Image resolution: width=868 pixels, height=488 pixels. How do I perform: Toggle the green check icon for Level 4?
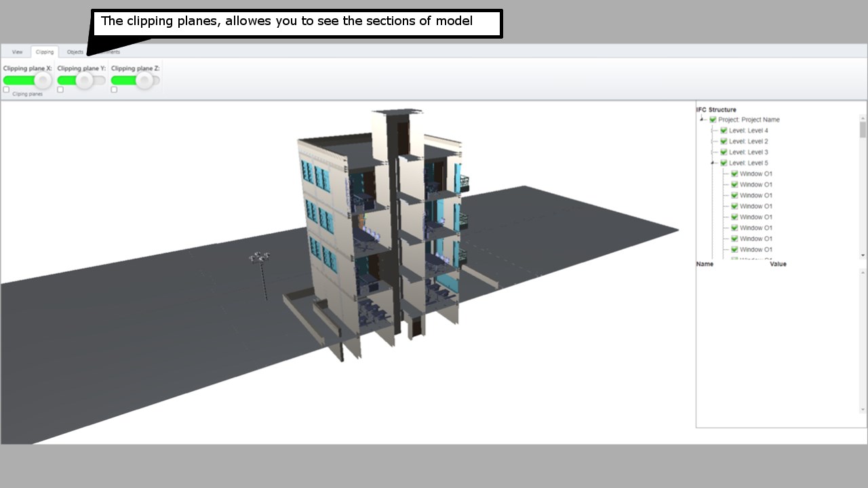[723, 130]
